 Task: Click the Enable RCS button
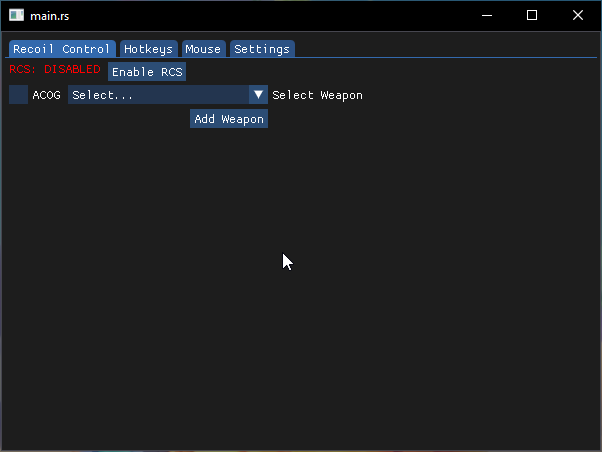pos(147,72)
